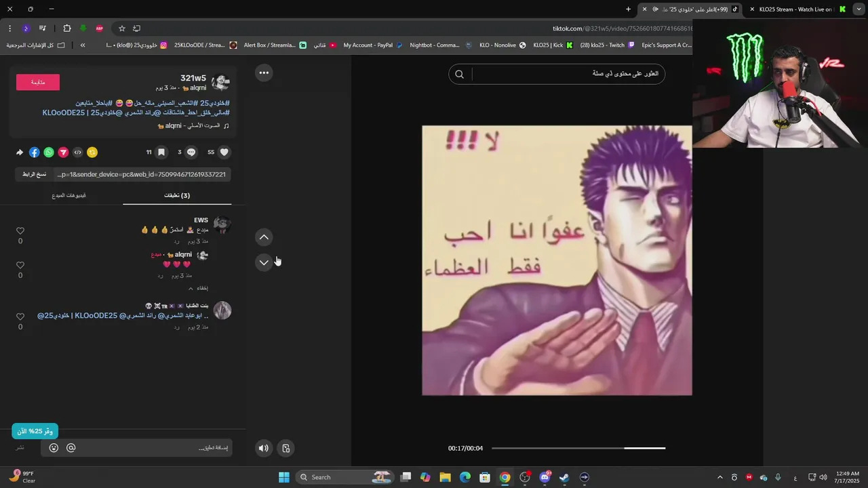Image resolution: width=868 pixels, height=488 pixels.
Task: Open the klo25 - Twitch bookmark
Action: tap(608, 45)
